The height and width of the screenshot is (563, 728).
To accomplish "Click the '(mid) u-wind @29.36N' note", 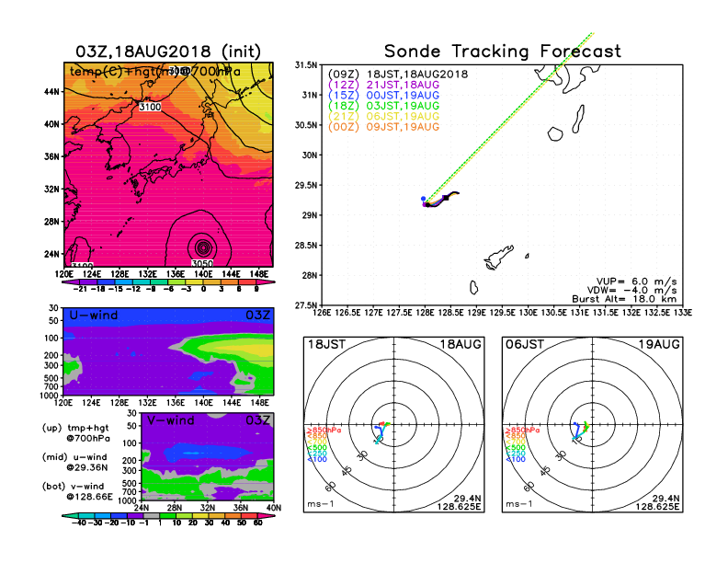I will point(74,462).
